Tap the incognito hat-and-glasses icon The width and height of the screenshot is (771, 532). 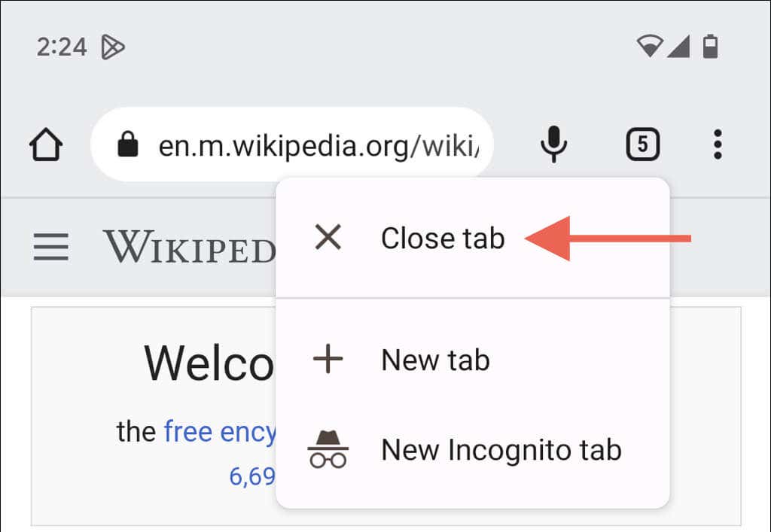[x=328, y=450]
